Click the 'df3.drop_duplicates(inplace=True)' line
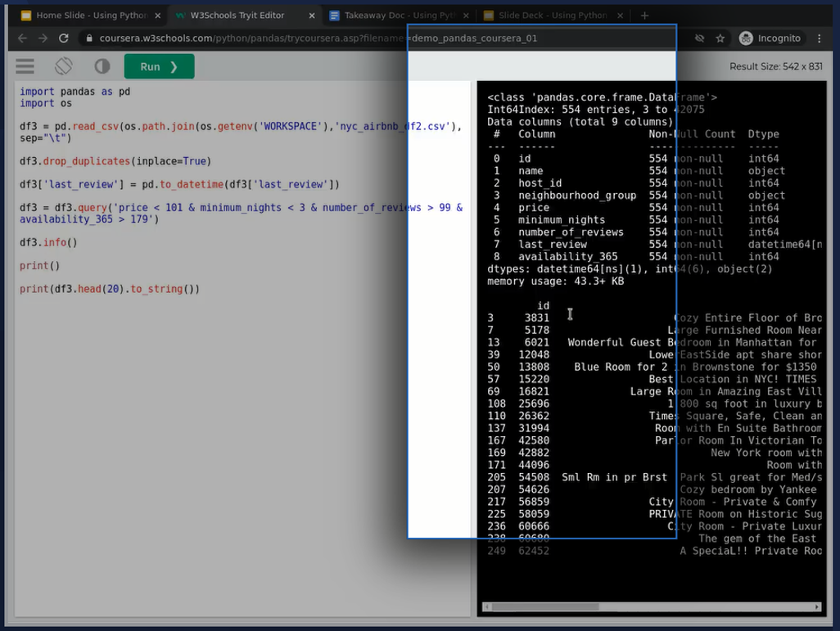840x631 pixels. [115, 161]
